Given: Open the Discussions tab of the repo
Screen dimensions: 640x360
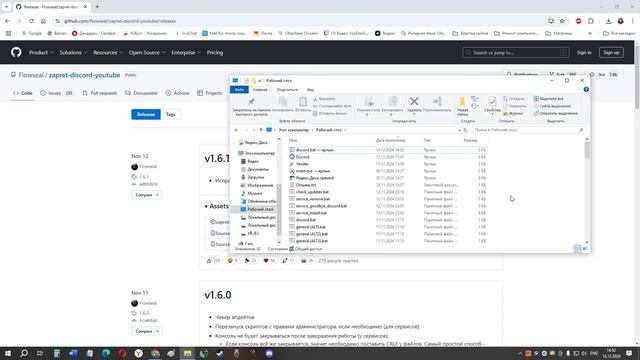Looking at the screenshot, I should tap(141, 93).
